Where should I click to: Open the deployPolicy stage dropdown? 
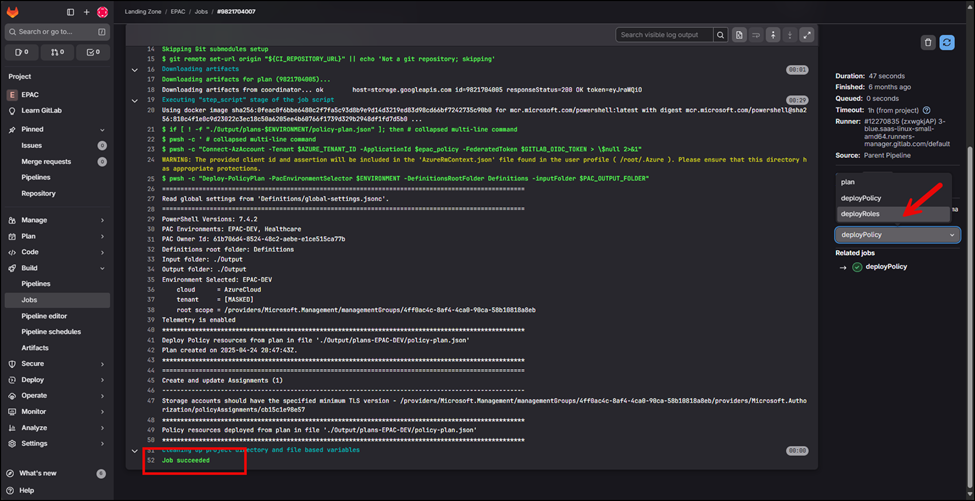897,235
